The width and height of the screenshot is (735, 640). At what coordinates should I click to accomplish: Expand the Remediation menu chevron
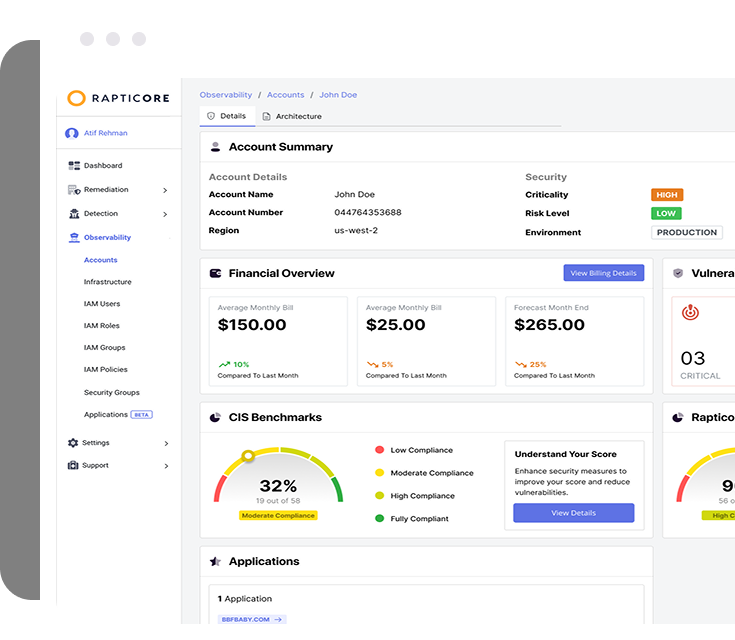165,190
